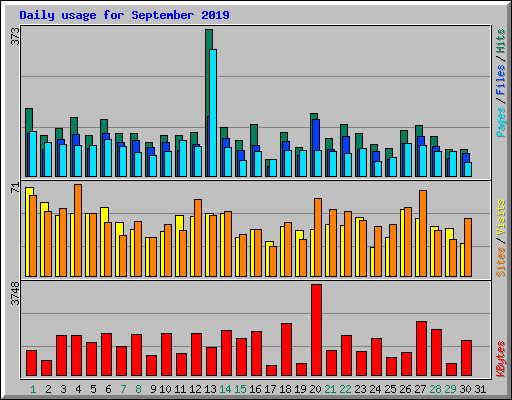Screen dimensions: 512x400
Task: Click day label '19' on x-axis
Action: pyautogui.click(x=300, y=389)
